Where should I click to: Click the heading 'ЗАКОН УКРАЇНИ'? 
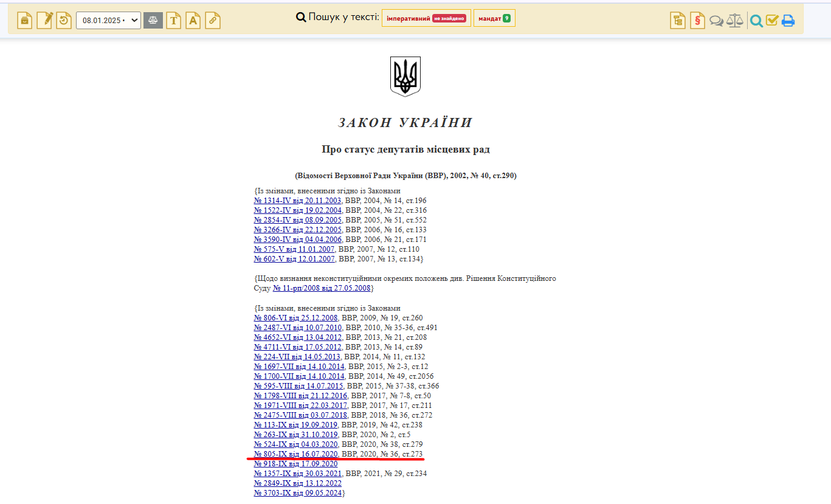tap(405, 123)
